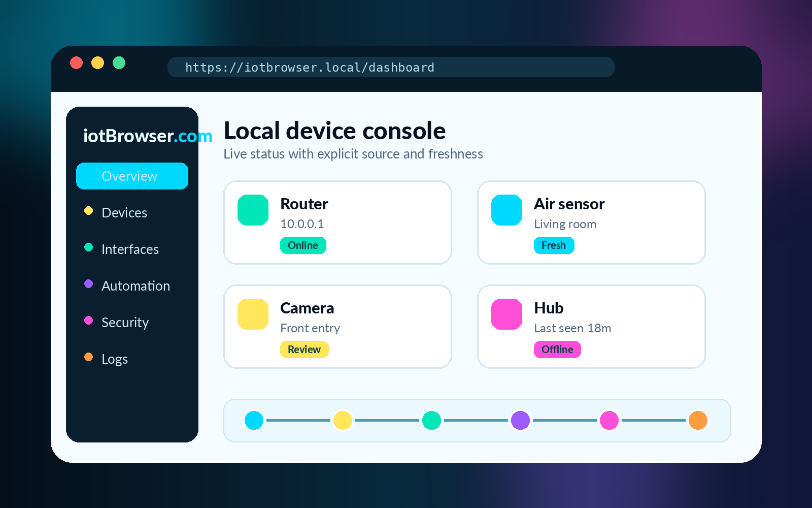Click the green dot beside Interfaces

tap(88, 247)
